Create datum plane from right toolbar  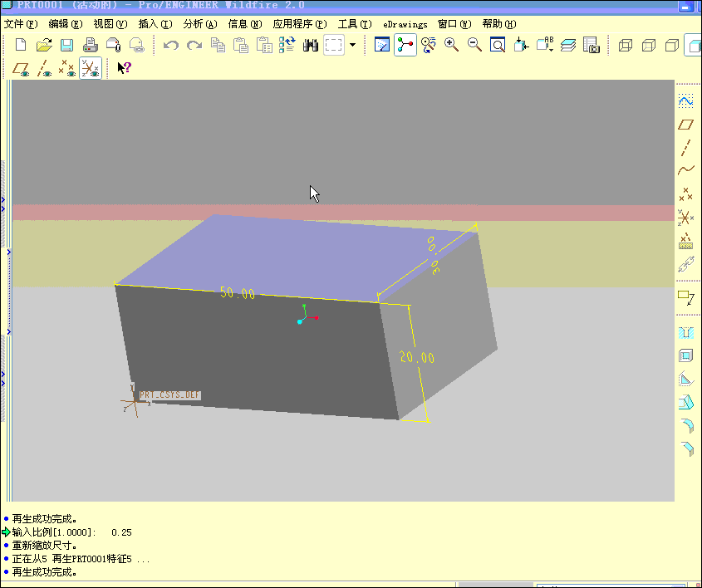685,125
